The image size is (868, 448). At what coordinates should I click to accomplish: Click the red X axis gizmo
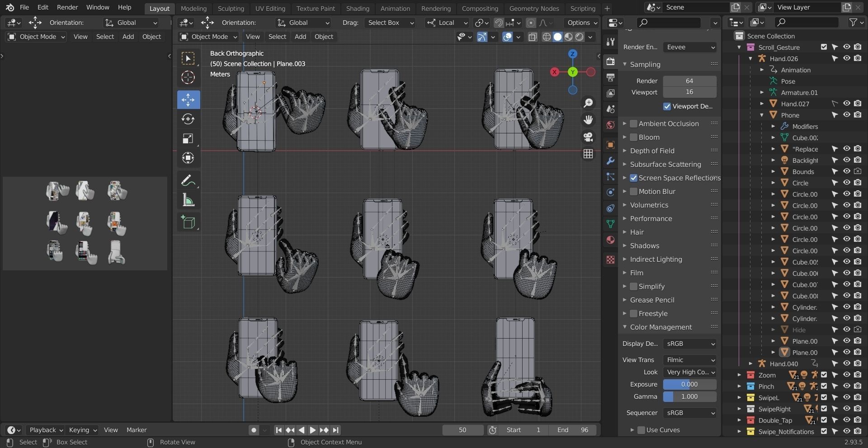[555, 72]
